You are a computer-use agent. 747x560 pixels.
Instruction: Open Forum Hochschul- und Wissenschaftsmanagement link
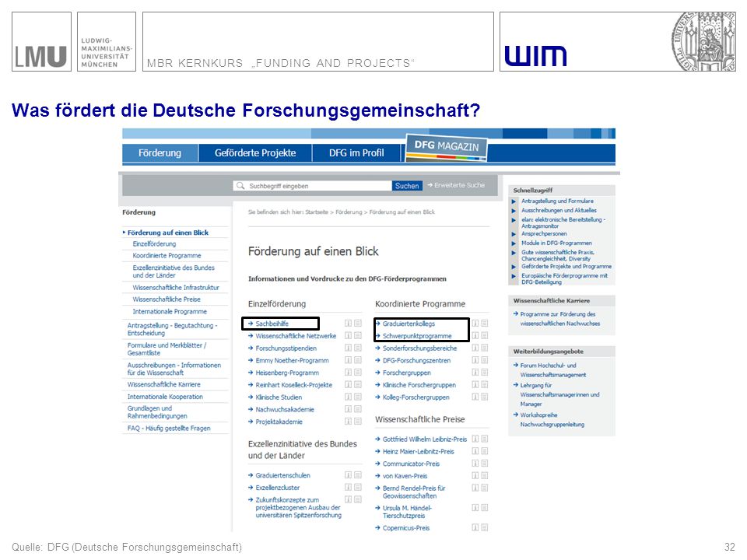point(553,370)
